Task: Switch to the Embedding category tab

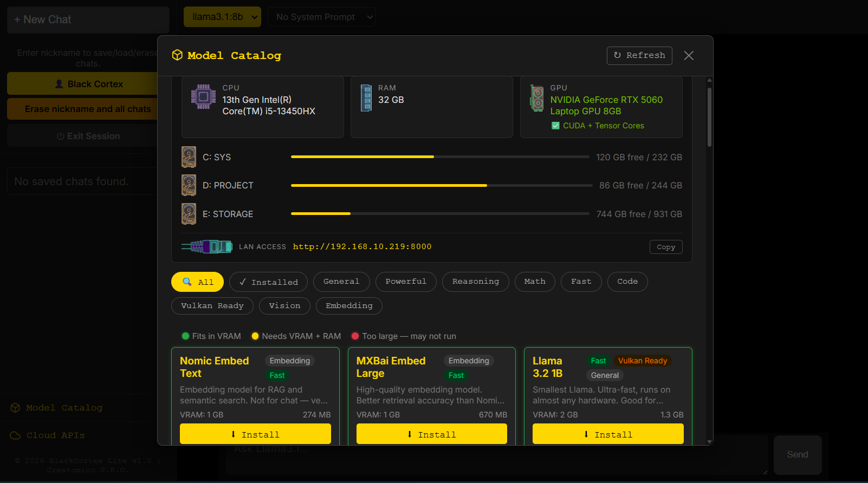Action: (x=349, y=306)
